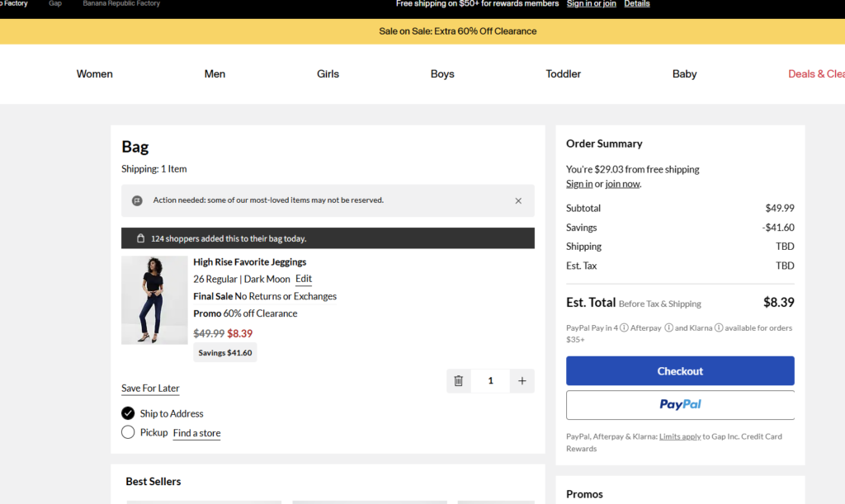Screen dimensions: 845x504
Task: Click Find a store link
Action: pyautogui.click(x=196, y=433)
